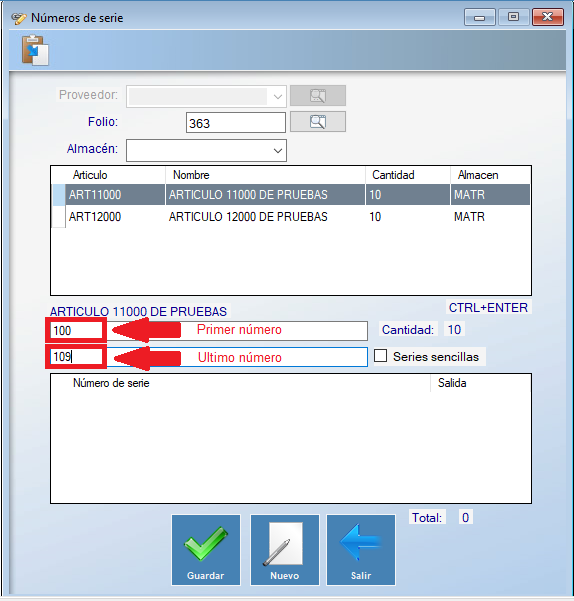The height and width of the screenshot is (601, 574).
Task: Create new record with Nuevo icon
Action: (285, 550)
